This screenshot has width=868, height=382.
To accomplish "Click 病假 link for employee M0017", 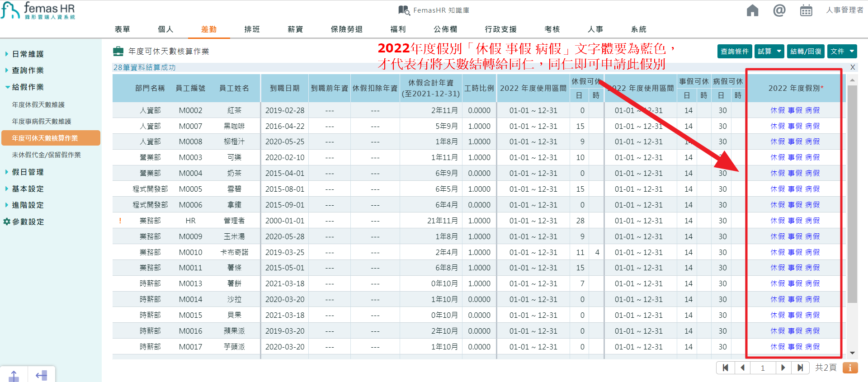I will click(x=812, y=347).
